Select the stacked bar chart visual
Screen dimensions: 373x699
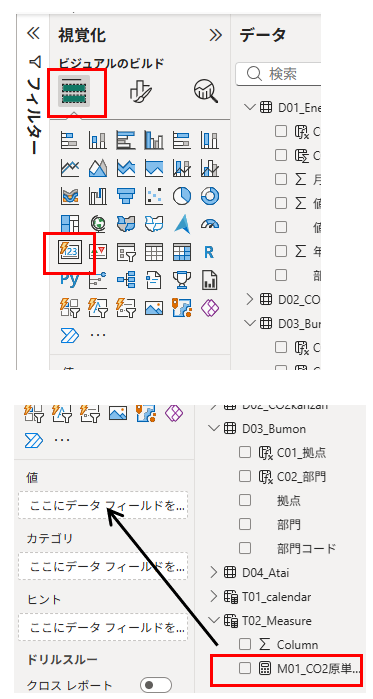69,140
